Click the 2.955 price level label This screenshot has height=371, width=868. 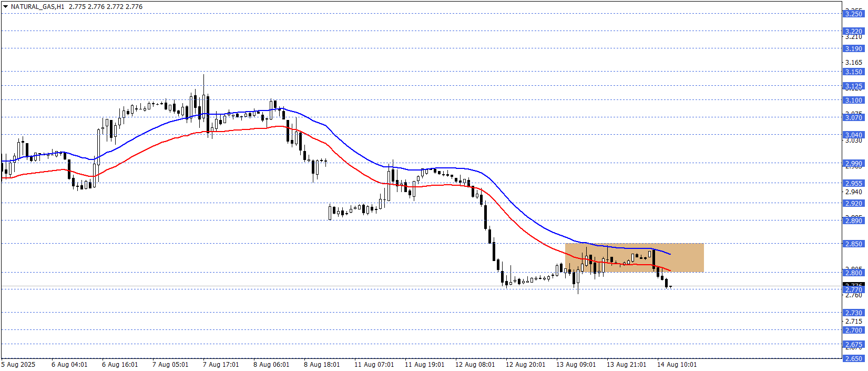pyautogui.click(x=853, y=183)
